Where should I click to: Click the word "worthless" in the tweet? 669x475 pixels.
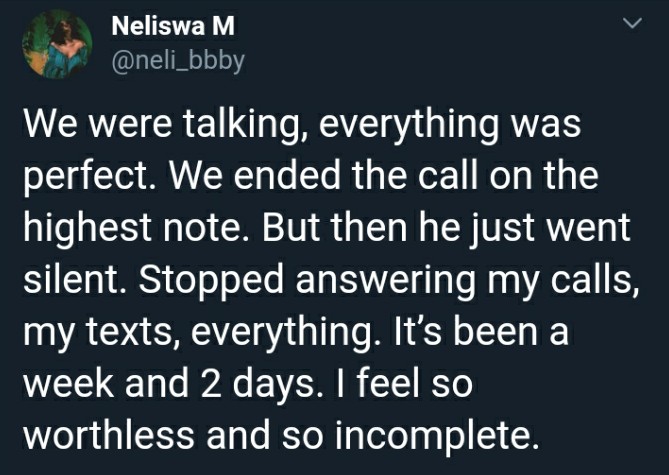(x=108, y=434)
